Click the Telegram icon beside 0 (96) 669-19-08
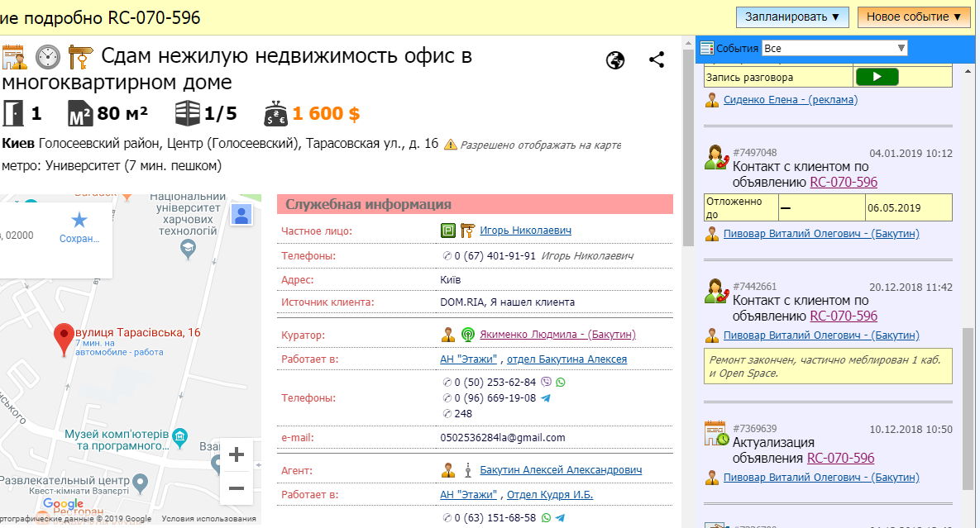 click(x=545, y=398)
